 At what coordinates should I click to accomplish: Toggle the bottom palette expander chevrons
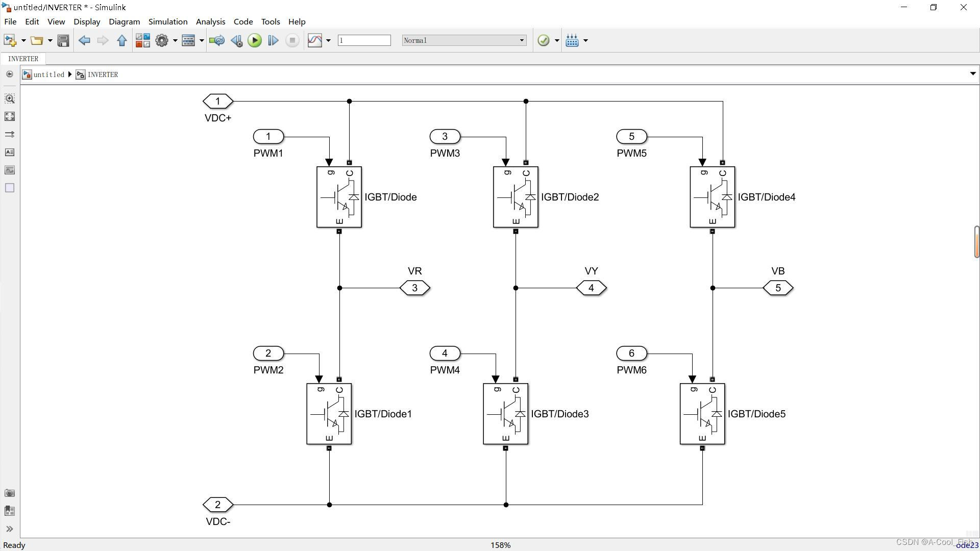pos(9,529)
